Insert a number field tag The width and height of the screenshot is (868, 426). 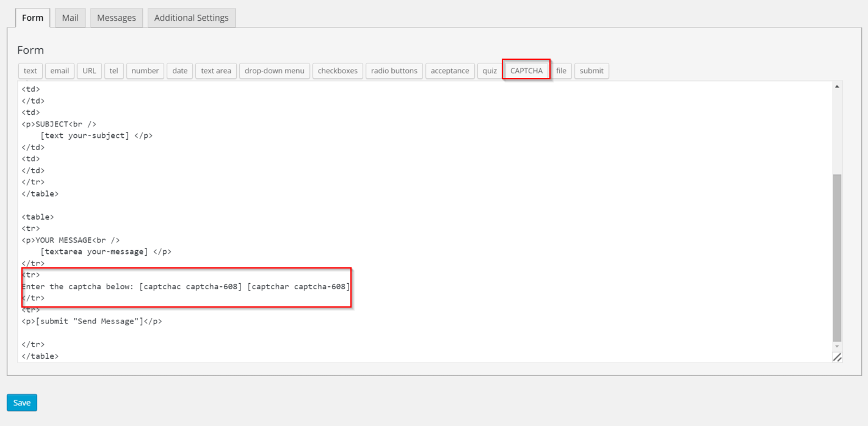[x=145, y=70]
